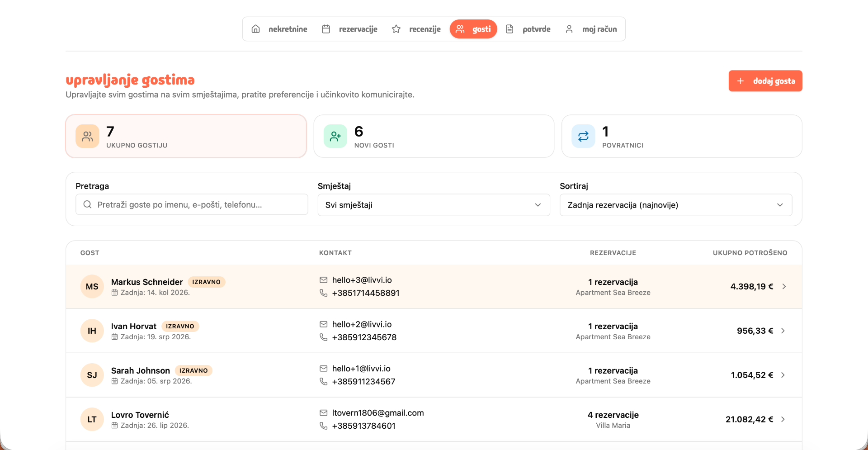Click the house icon next to nekretnine

pos(255,29)
